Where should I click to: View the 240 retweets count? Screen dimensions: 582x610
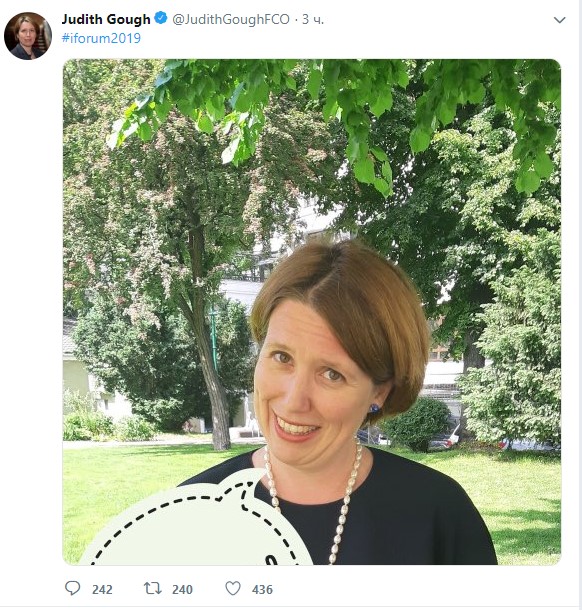tap(182, 589)
